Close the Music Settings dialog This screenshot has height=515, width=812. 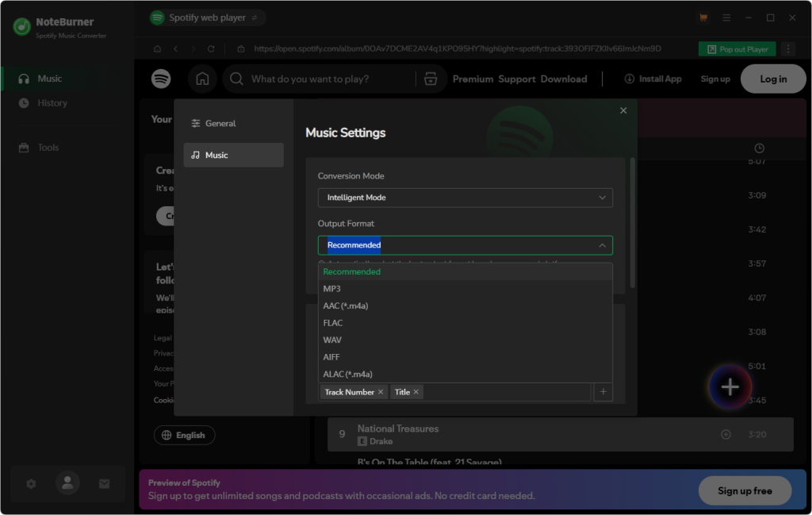tap(623, 110)
